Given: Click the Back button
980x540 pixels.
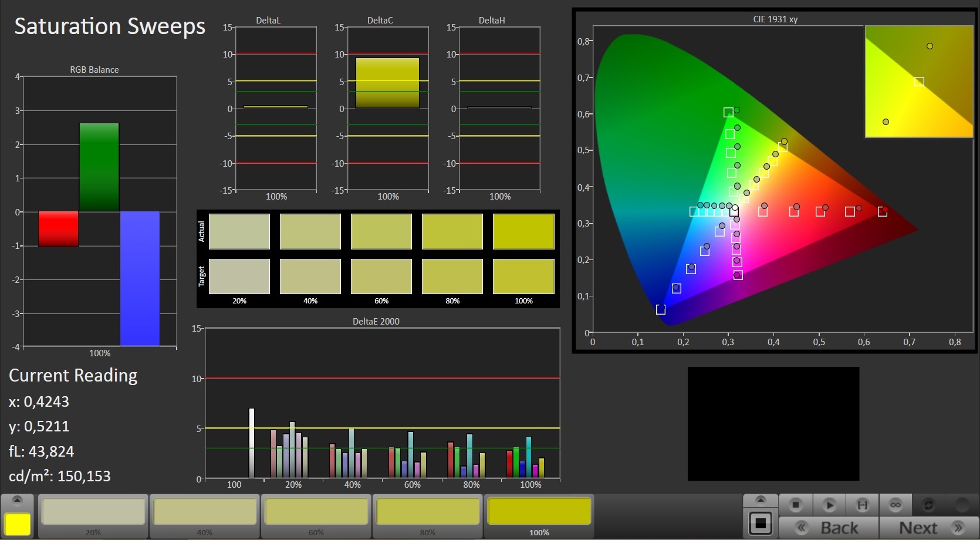Looking at the screenshot, I should (829, 528).
